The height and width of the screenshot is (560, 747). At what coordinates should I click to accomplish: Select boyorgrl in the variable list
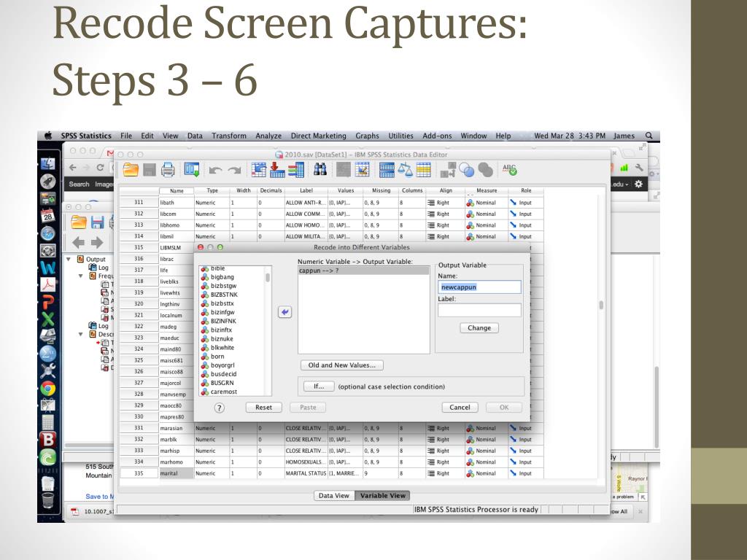pyautogui.click(x=222, y=365)
